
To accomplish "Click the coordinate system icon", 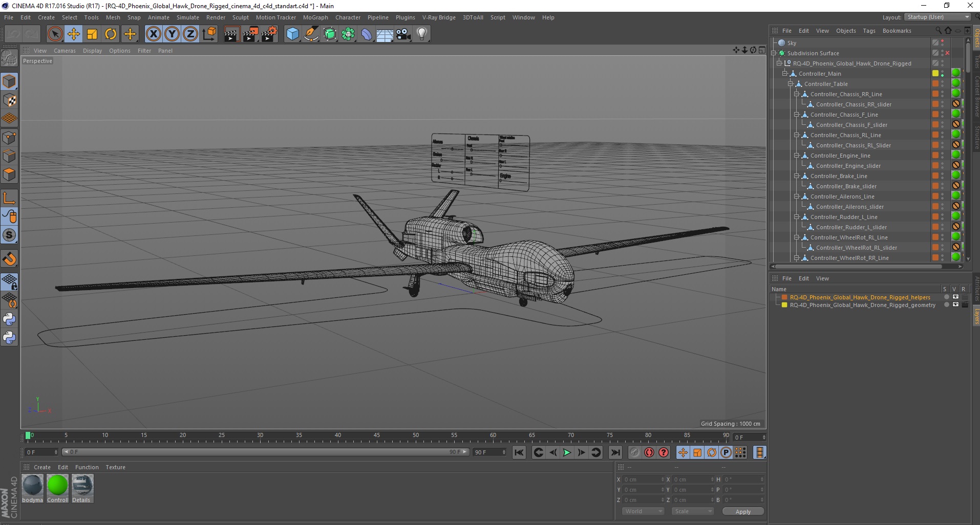I will 209,34.
